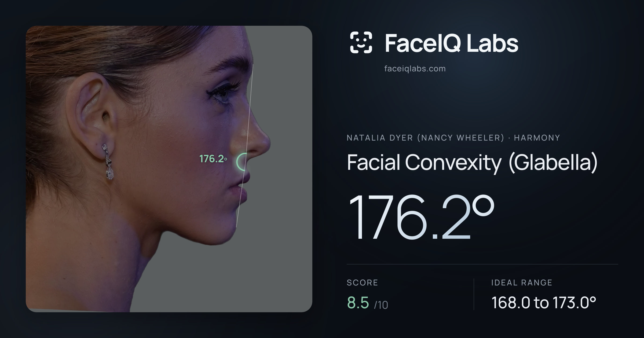Image resolution: width=644 pixels, height=338 pixels.
Task: Open the faceiqlabs.com link
Action: [415, 69]
